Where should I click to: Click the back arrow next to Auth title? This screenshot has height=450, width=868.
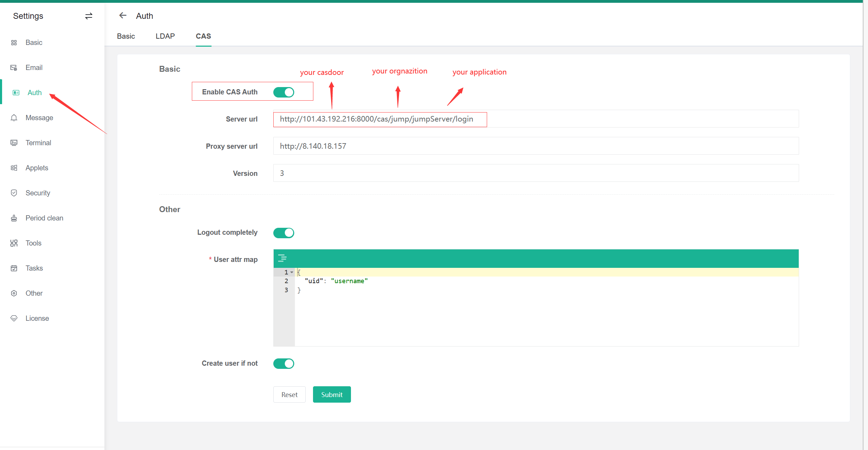(x=123, y=16)
